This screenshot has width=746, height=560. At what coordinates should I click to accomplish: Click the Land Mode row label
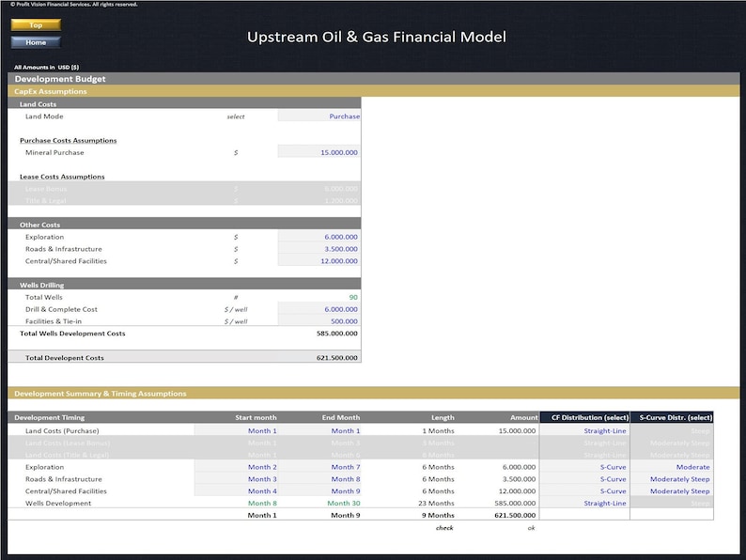44,117
